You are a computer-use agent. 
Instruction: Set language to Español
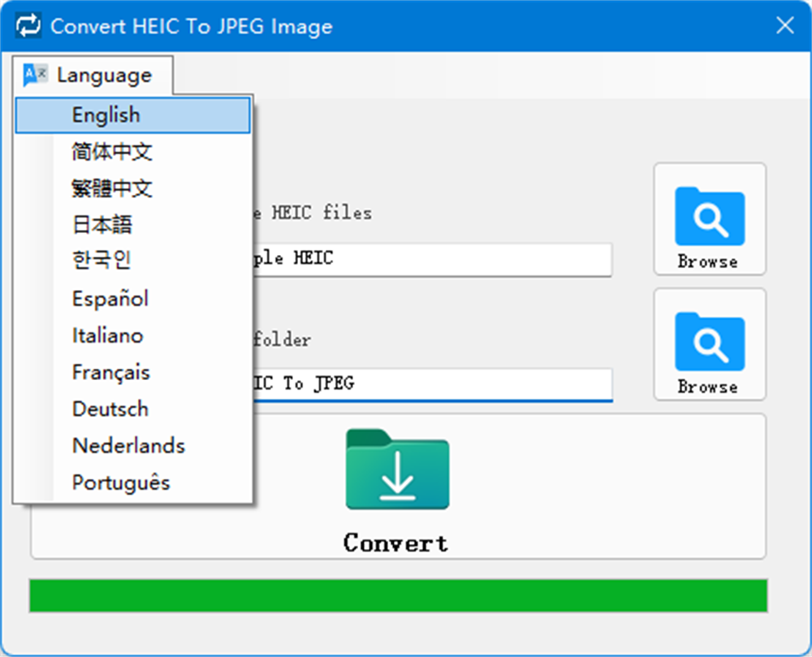point(110,299)
